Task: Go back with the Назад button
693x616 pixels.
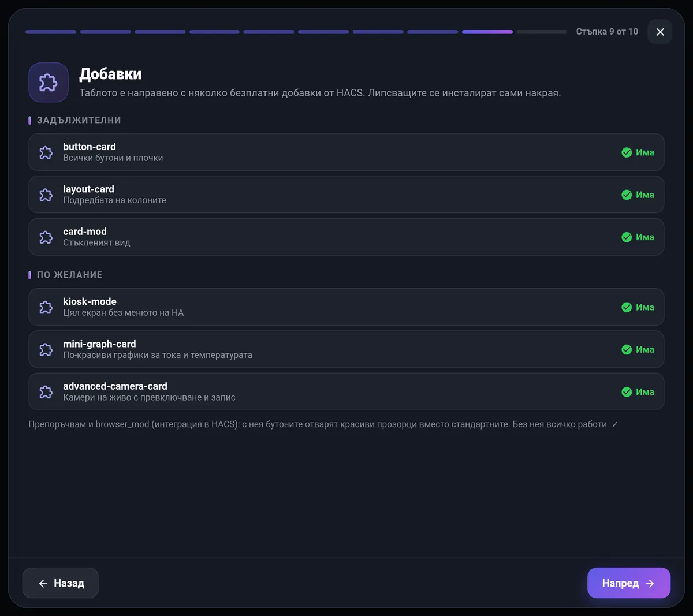Action: [61, 583]
